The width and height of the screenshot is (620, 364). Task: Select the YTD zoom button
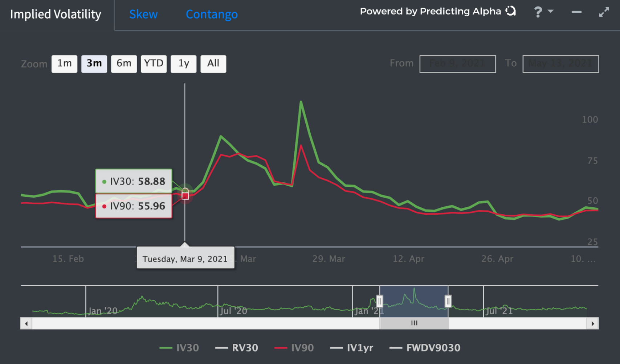[154, 64]
